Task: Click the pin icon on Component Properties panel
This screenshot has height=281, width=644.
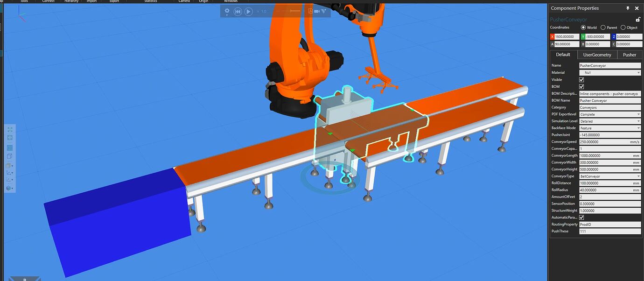Action: (628, 8)
